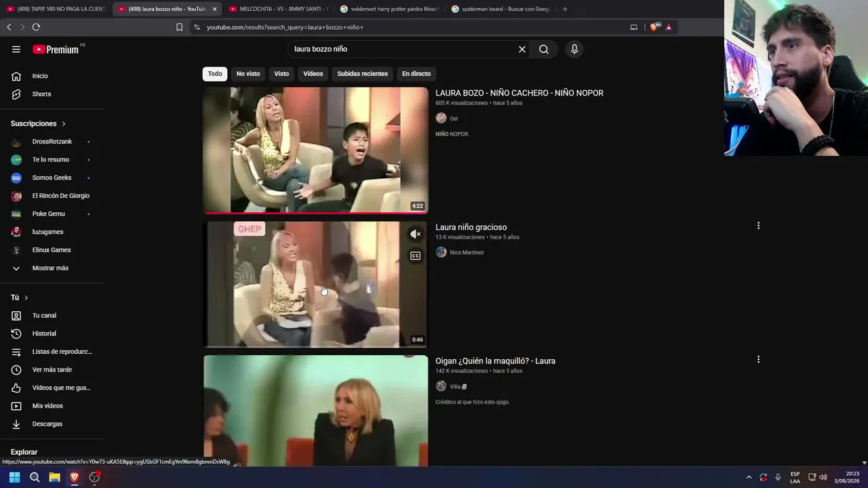The image size is (868, 488).
Task: Open File Explorer from taskbar
Action: point(54,477)
